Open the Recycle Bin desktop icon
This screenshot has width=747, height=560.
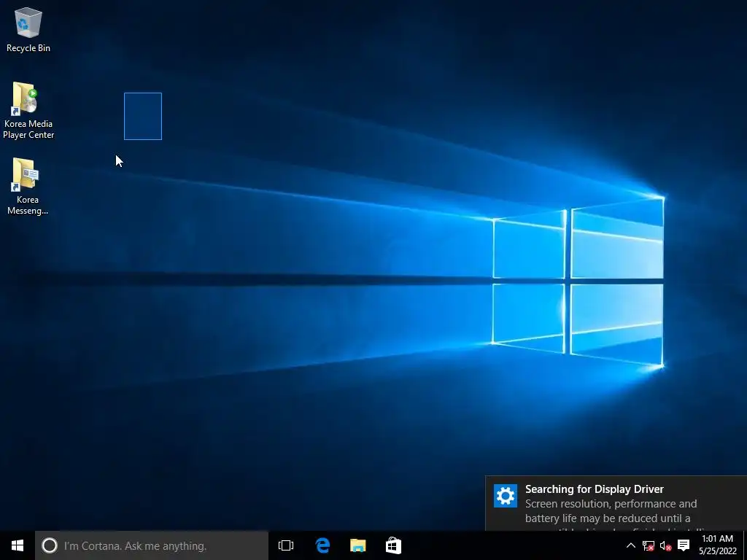click(x=28, y=29)
